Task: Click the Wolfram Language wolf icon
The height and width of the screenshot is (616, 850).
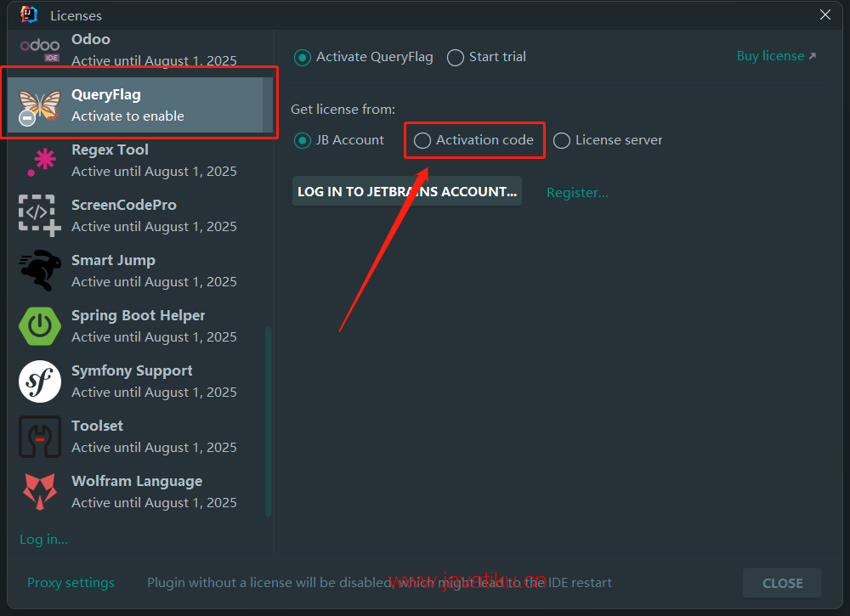Action: 40,491
